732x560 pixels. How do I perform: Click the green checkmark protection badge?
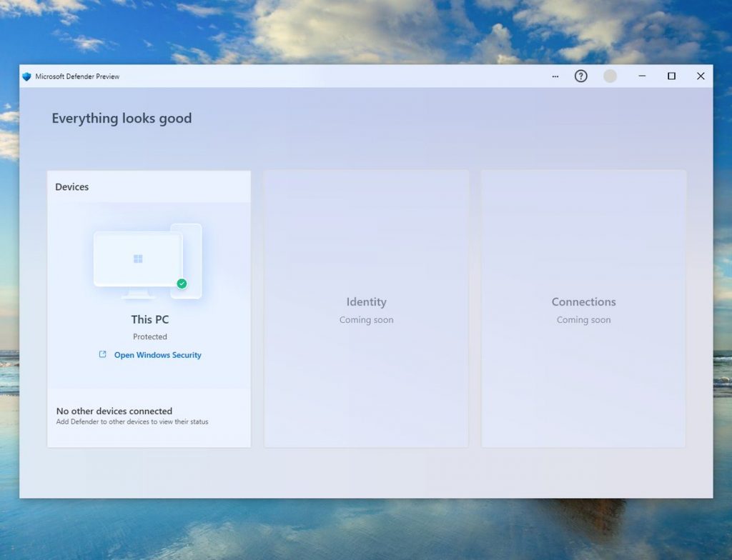click(182, 284)
